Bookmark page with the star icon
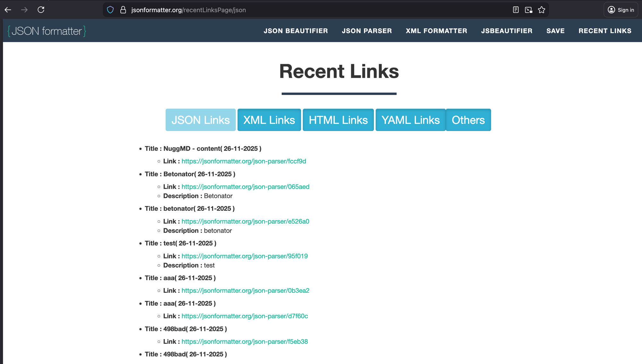 (542, 10)
